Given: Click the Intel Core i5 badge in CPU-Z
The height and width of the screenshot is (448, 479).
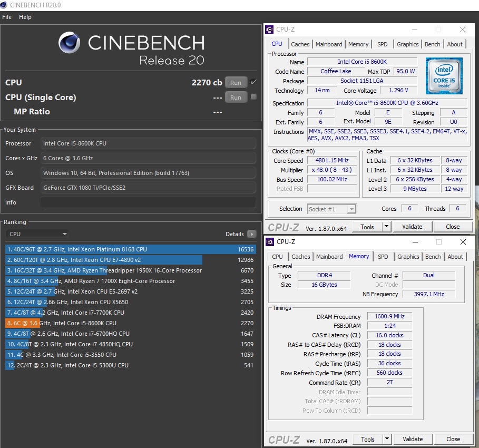Looking at the screenshot, I should coord(444,75).
